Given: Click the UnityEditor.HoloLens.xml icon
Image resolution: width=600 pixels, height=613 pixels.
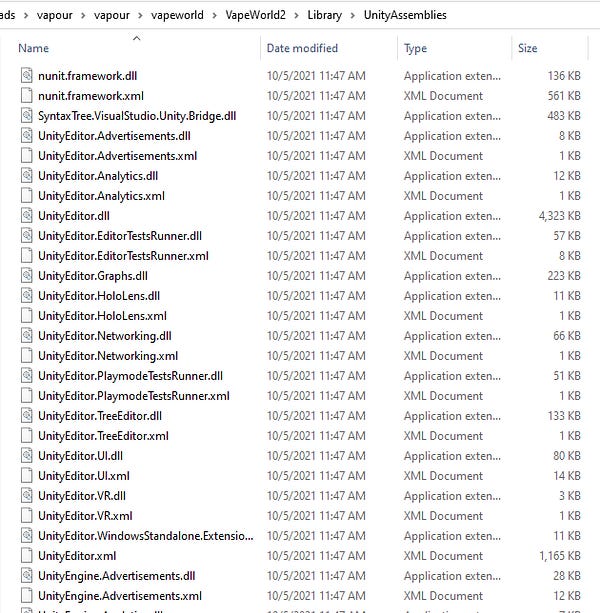Looking at the screenshot, I should tap(27, 315).
